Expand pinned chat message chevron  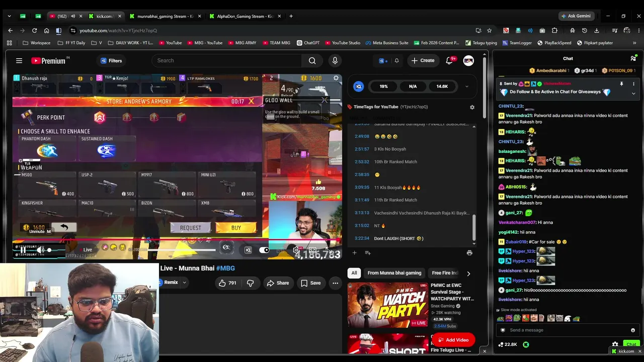[x=633, y=94]
